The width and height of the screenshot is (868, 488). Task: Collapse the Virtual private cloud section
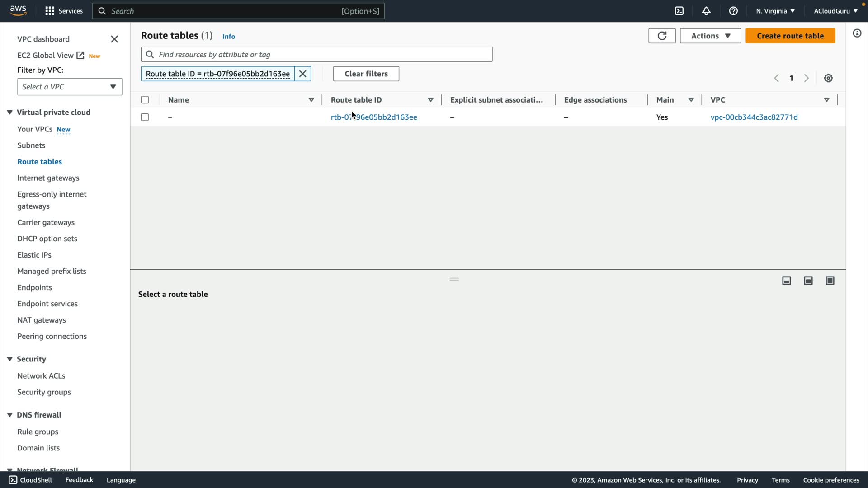pos(9,112)
